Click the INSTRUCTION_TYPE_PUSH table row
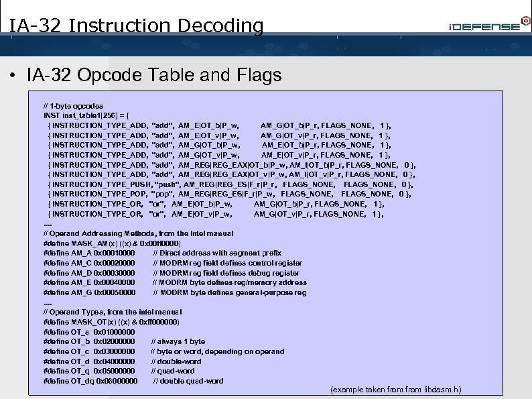Viewport: 532px width, 399px height. click(230, 184)
